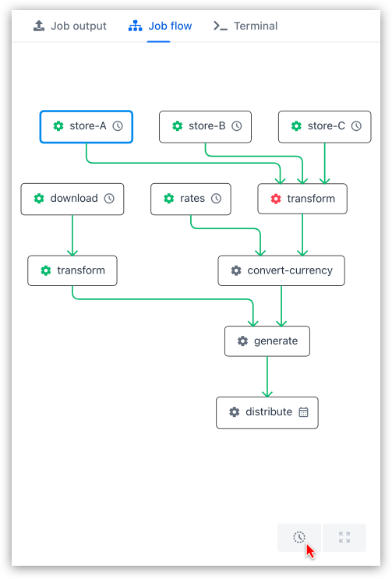Select the store-A job node
The image size is (392, 579).
click(87, 127)
